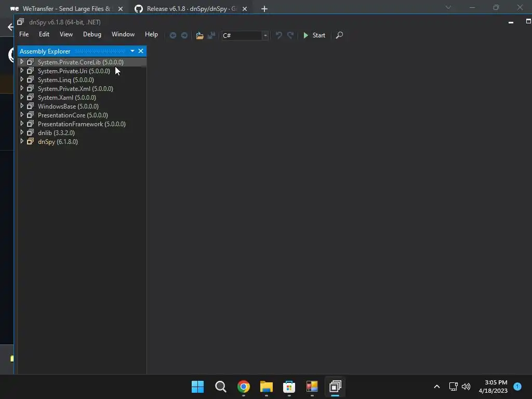
Task: Select PresentationCore (5.0.0.0) assembly
Action: point(73,115)
